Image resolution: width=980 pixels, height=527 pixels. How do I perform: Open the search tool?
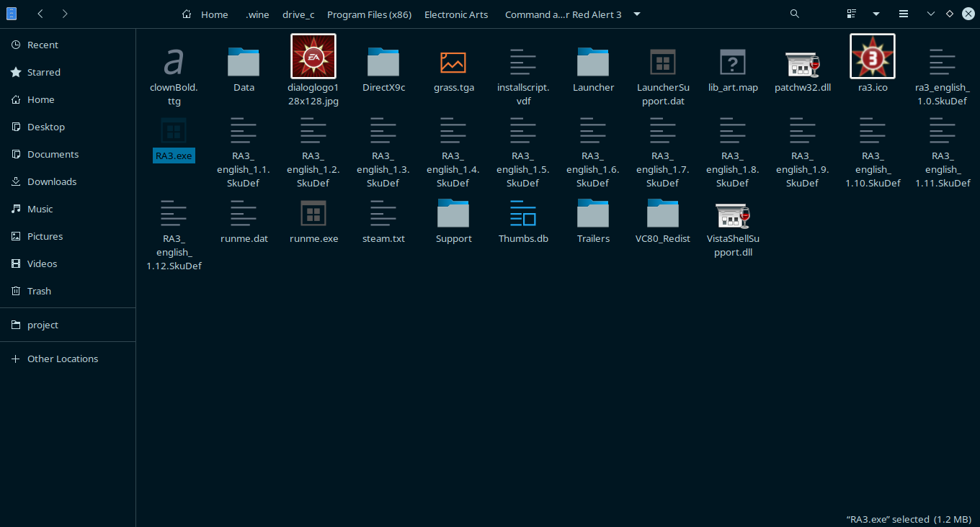(795, 14)
